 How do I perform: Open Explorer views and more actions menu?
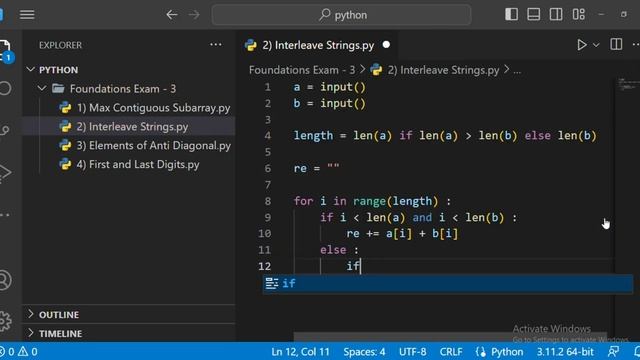[x=216, y=45]
